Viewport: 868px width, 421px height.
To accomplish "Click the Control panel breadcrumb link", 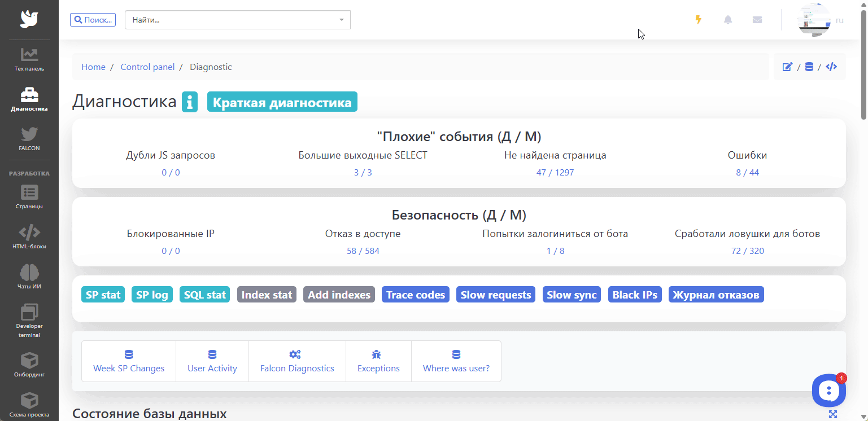I will pos(147,67).
